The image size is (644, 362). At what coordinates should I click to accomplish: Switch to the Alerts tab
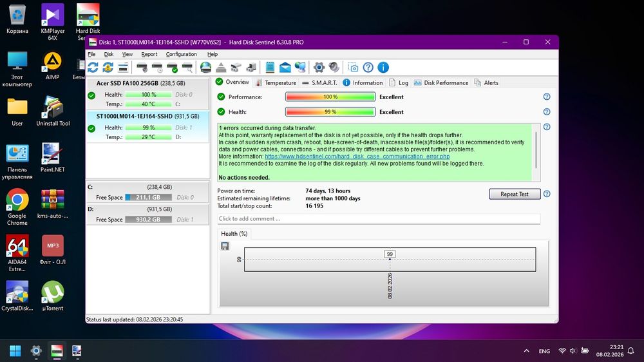pyautogui.click(x=486, y=82)
